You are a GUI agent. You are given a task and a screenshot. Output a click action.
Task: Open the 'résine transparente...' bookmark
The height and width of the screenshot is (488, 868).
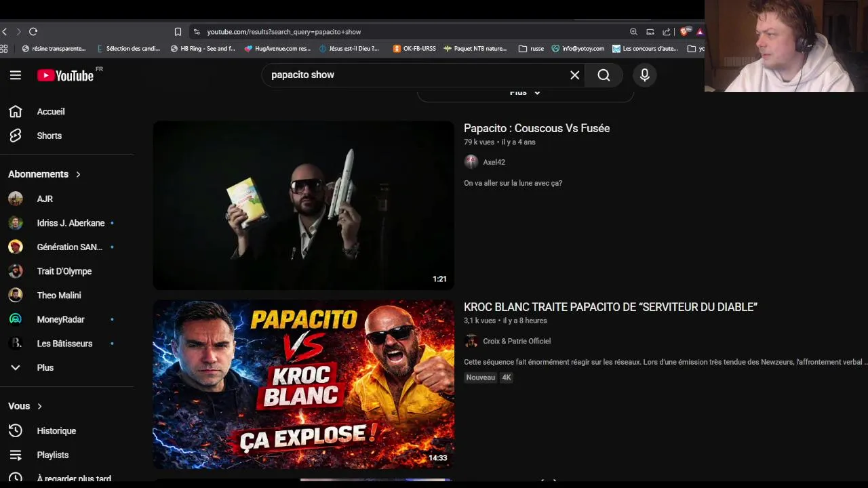54,49
